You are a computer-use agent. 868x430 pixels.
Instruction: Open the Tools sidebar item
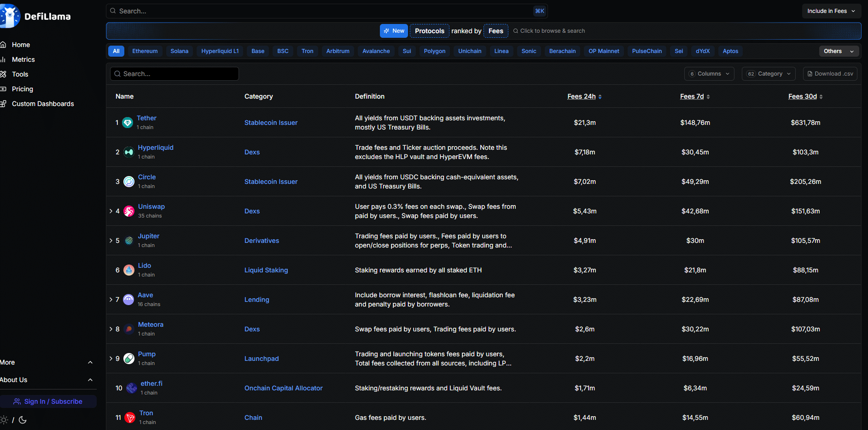[20, 74]
